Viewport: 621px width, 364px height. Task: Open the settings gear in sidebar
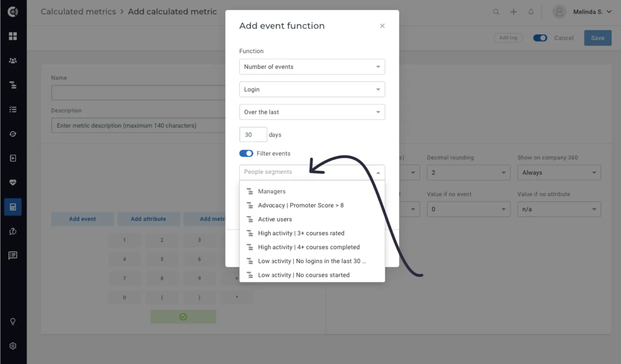click(x=13, y=346)
